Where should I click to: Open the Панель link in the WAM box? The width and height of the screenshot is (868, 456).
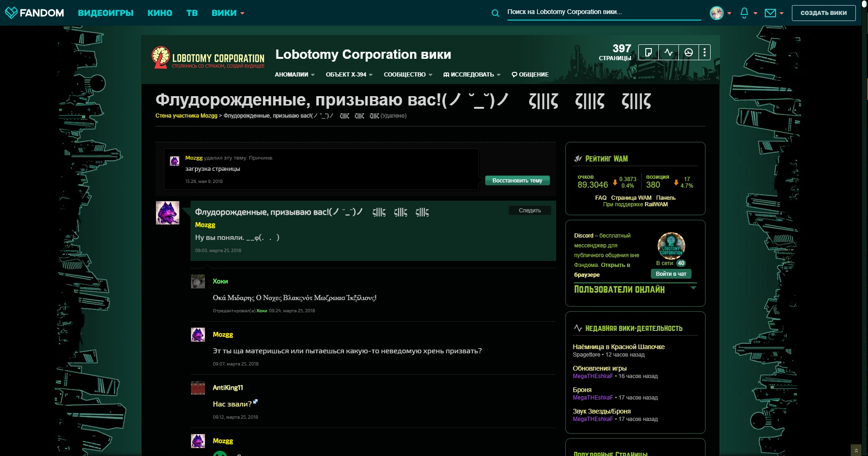(666, 198)
